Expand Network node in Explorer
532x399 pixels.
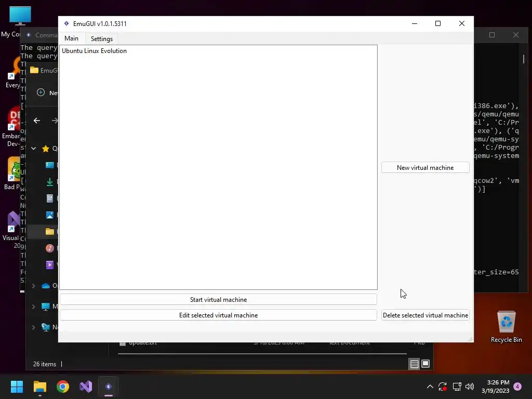click(34, 327)
